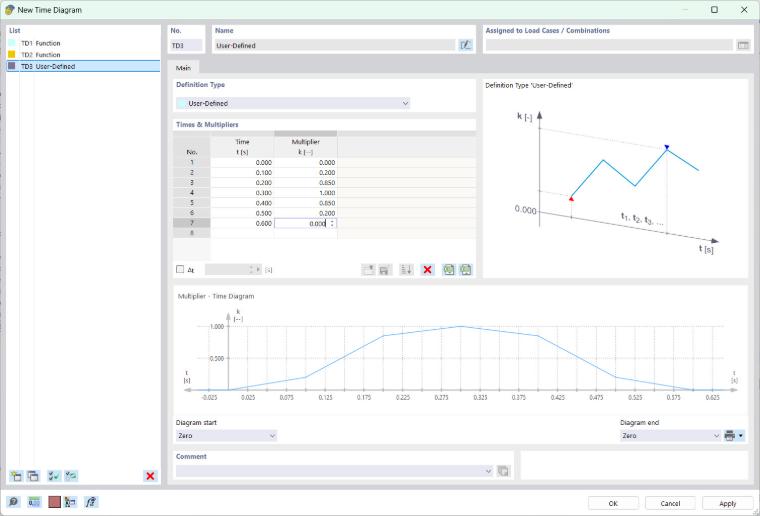
Task: Maximize the New Time Diagram window
Action: (x=714, y=9)
